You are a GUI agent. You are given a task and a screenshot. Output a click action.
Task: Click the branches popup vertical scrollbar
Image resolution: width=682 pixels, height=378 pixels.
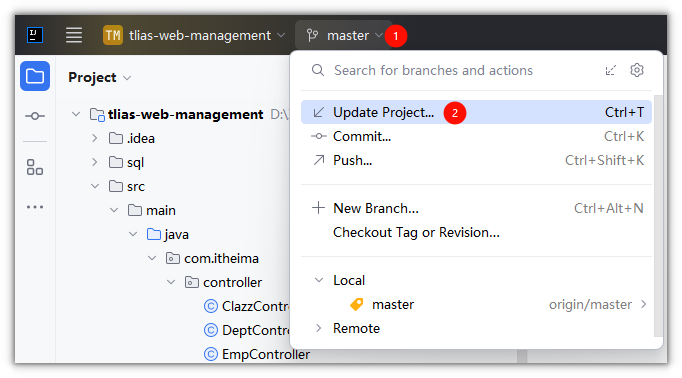coord(658,215)
